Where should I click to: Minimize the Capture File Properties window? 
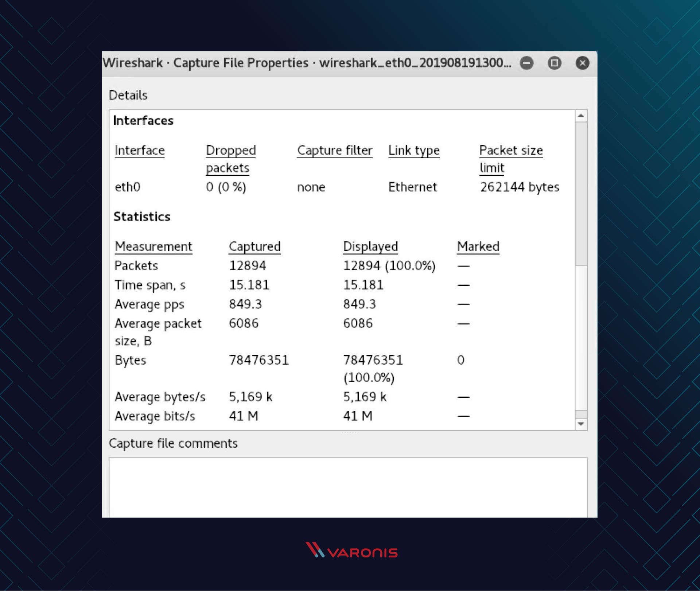click(526, 63)
